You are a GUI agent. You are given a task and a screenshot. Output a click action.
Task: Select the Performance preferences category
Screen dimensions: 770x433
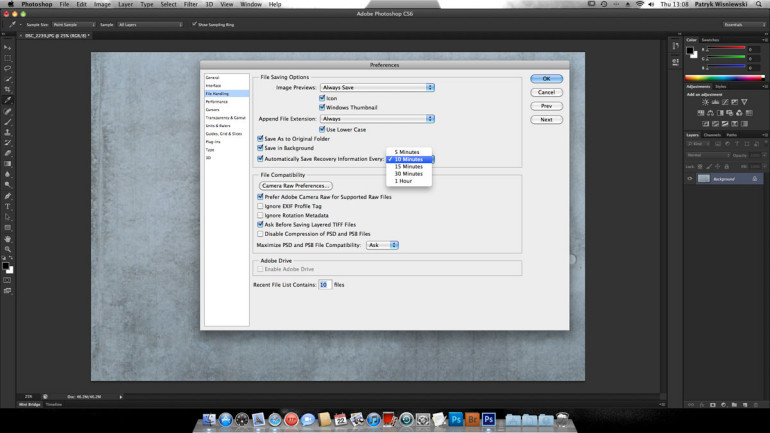[217, 102]
